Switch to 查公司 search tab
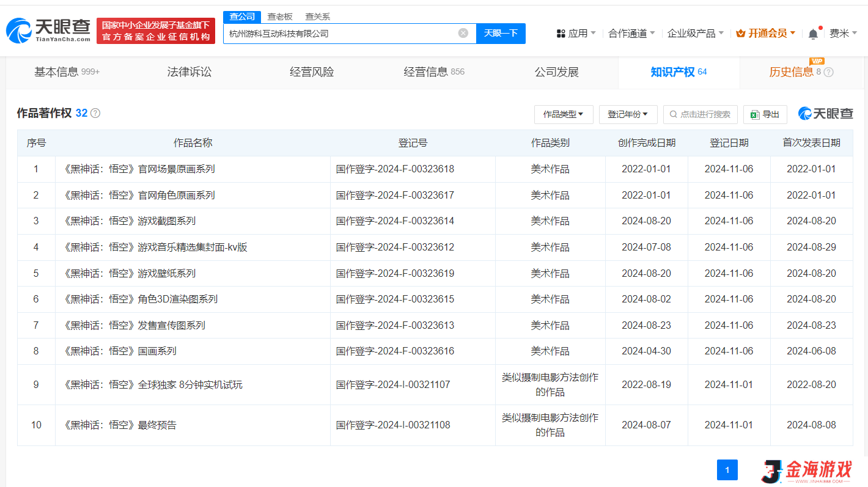Viewport: 868px width, 487px height. tap(242, 16)
